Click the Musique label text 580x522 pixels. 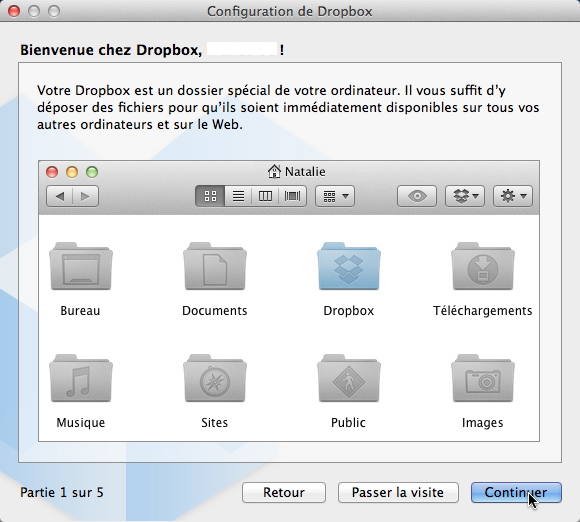coord(81,422)
